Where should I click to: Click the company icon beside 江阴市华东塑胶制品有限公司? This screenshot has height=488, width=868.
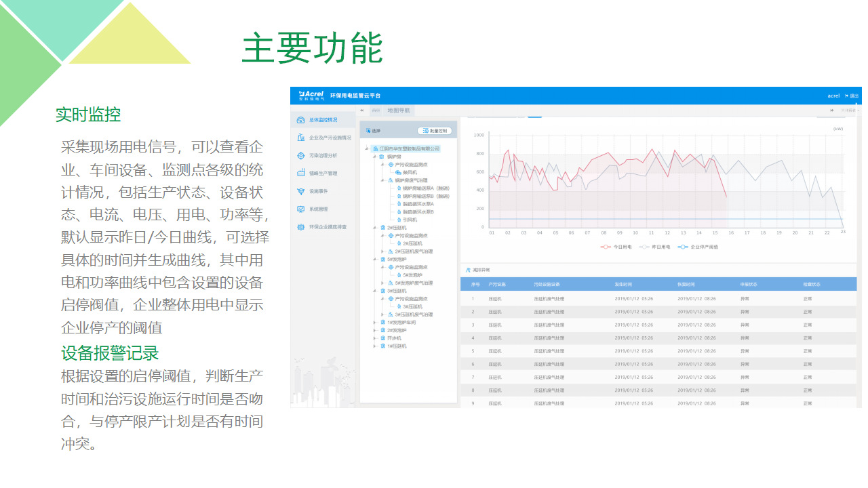[376, 148]
